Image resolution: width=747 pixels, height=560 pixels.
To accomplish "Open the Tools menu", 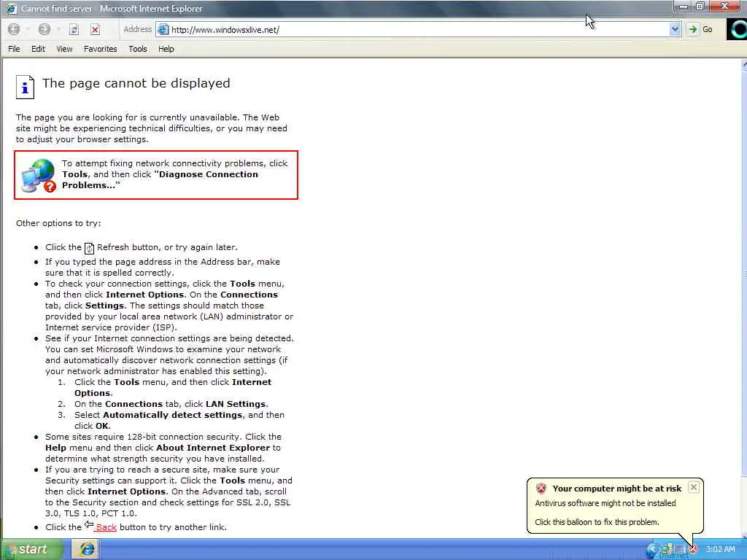I will click(138, 49).
